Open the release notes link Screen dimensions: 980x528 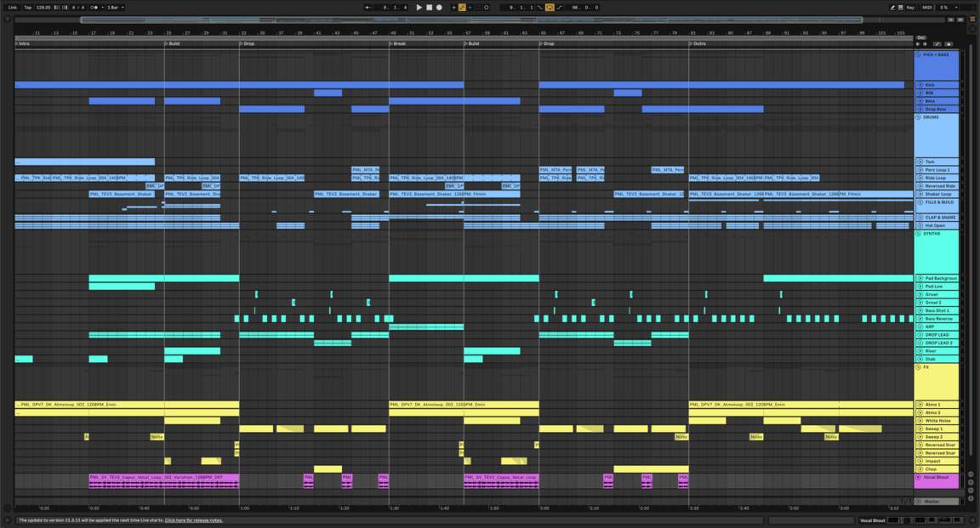[193, 520]
